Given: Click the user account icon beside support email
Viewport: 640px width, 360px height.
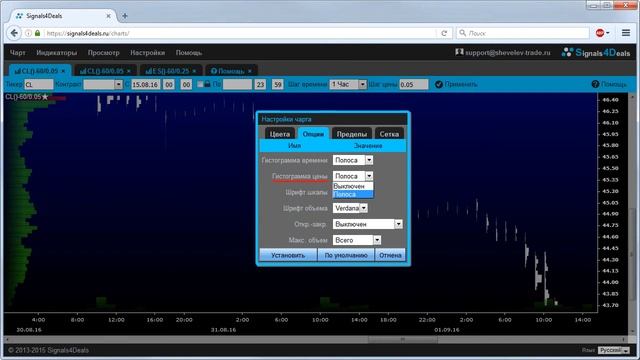Looking at the screenshot, I should [x=459, y=52].
